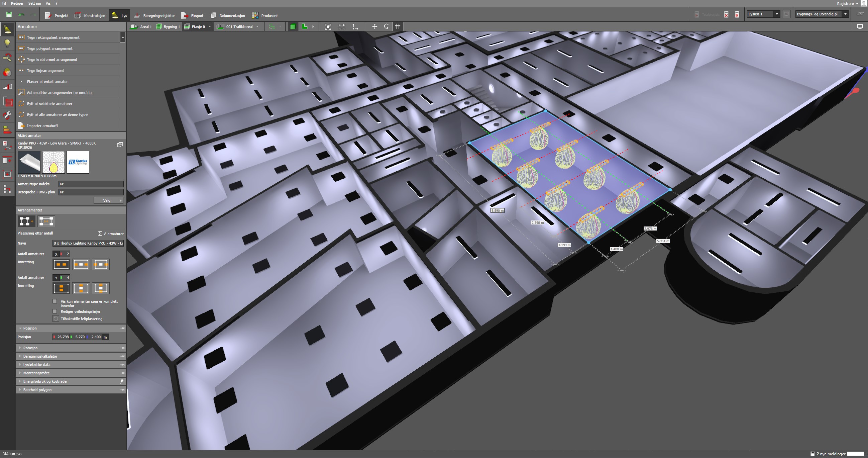Click the zoom to fit icon

tap(328, 27)
